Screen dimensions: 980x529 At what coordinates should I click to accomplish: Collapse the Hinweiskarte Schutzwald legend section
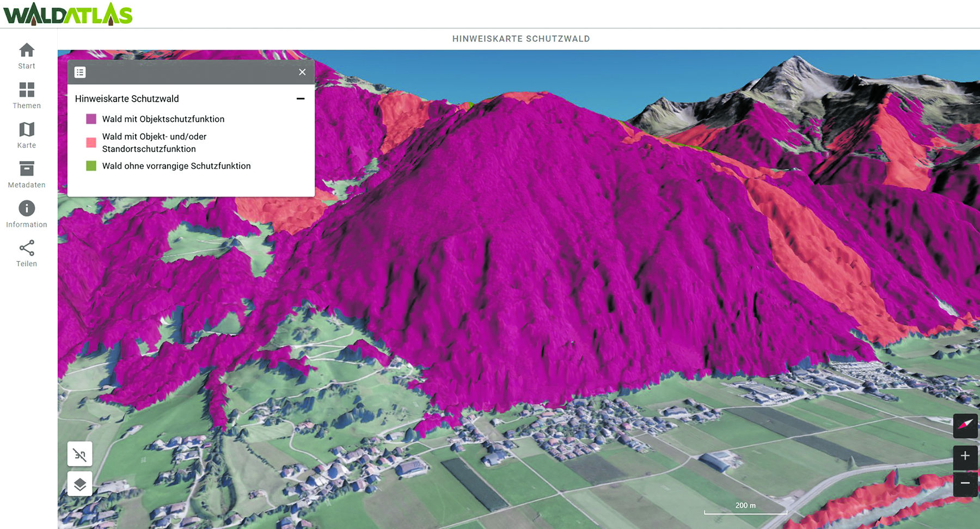[x=300, y=99]
